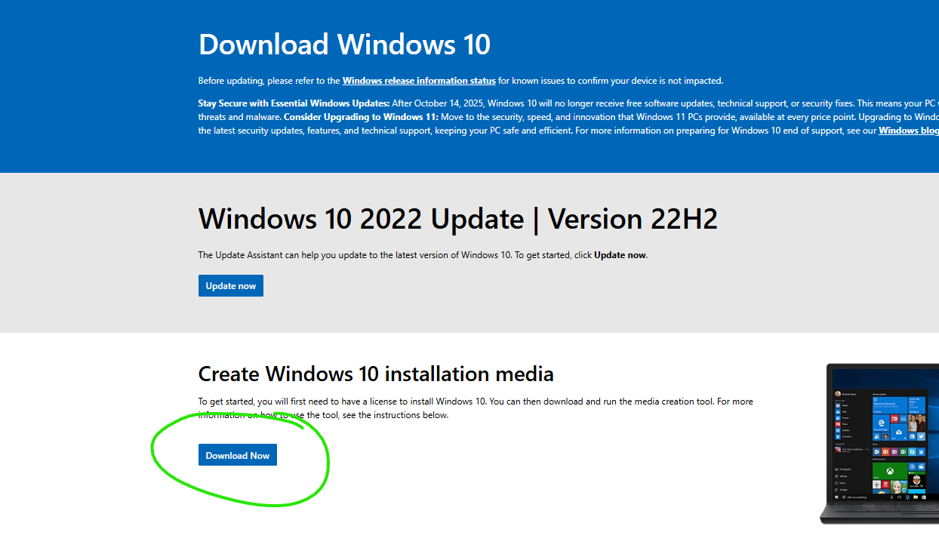Click the Windows 10 laptop image
This screenshot has width=939, height=560.
click(x=879, y=444)
